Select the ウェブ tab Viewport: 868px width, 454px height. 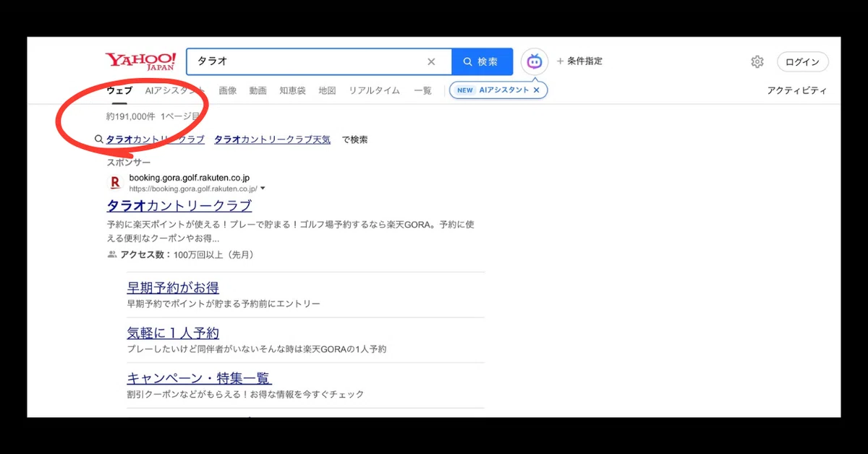[119, 90]
